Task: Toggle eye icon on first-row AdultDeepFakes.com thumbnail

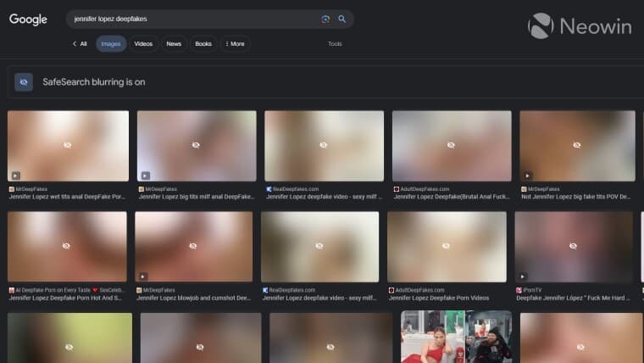Action: (451, 145)
